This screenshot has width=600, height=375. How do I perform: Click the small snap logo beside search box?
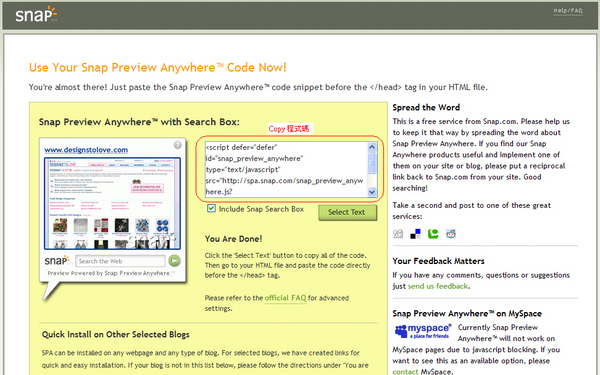(58, 260)
